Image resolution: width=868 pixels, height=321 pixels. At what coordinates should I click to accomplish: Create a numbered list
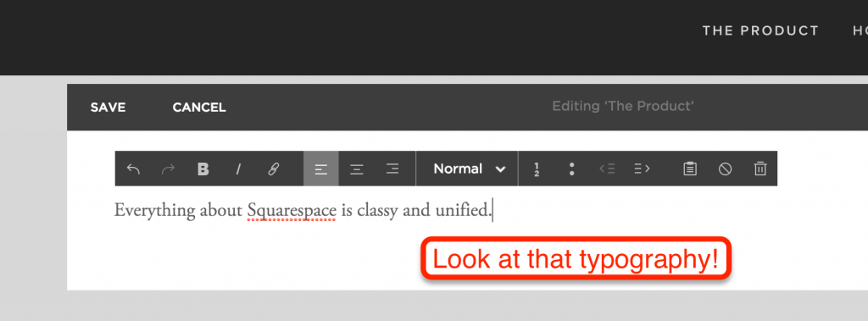click(x=537, y=169)
